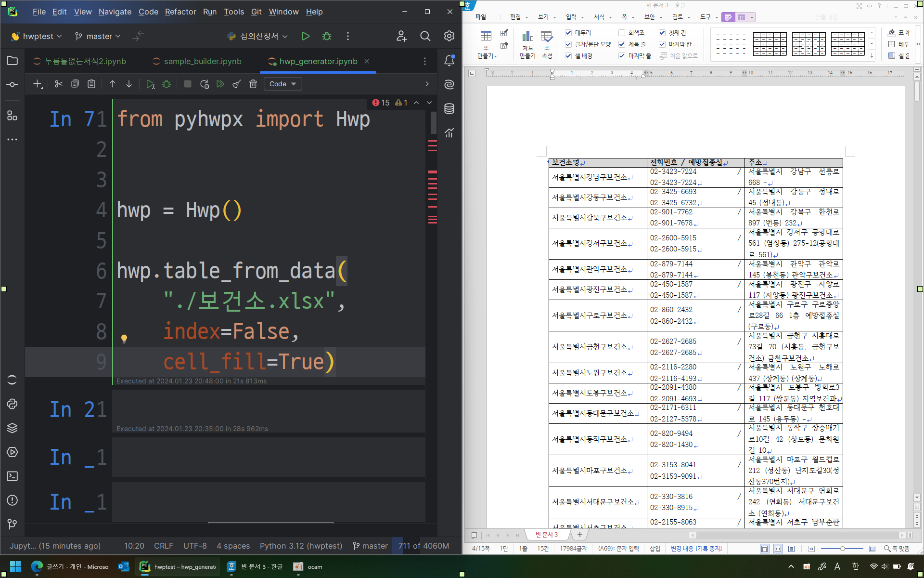Viewport: 924px width, 578px height.
Task: Open the Code cell type dropdown
Action: (x=282, y=84)
